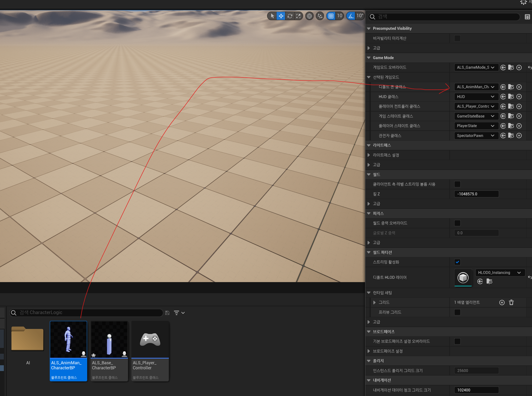Viewport: 532px width, 396px height.
Task: Collapse Game Mode section
Action: 369,58
